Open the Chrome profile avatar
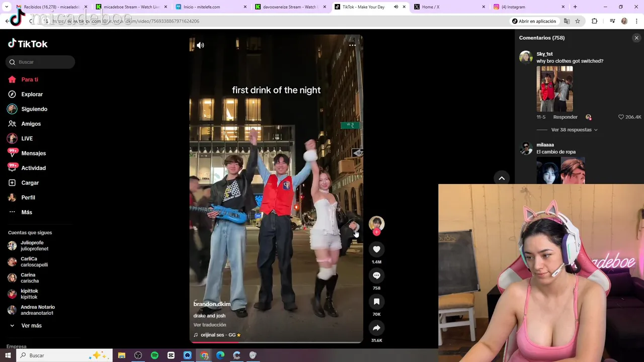Viewport: 644px width, 362px height. [624, 21]
